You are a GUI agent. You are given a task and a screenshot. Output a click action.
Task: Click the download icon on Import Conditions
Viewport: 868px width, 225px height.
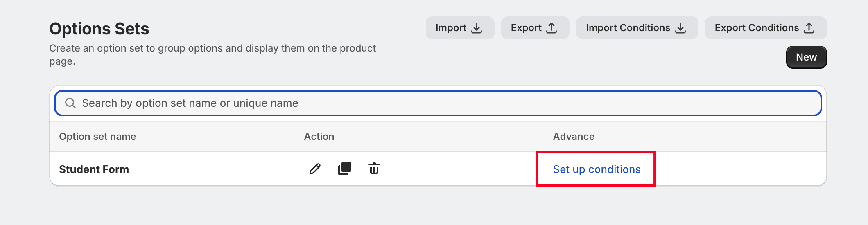click(680, 28)
